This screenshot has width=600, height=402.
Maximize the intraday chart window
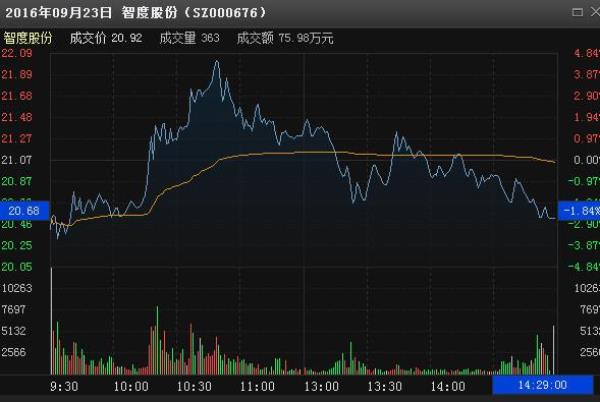[578, 12]
